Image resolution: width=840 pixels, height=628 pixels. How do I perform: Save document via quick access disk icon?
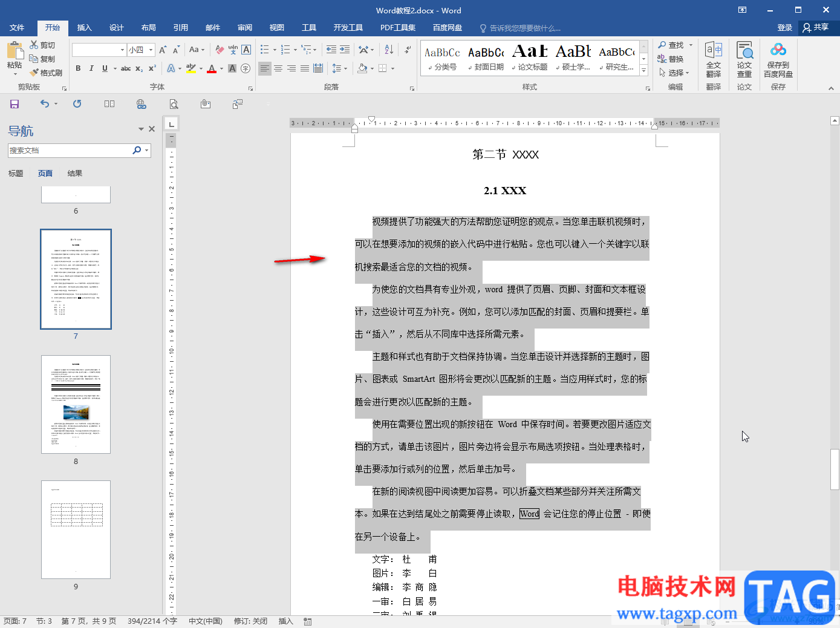coord(15,104)
